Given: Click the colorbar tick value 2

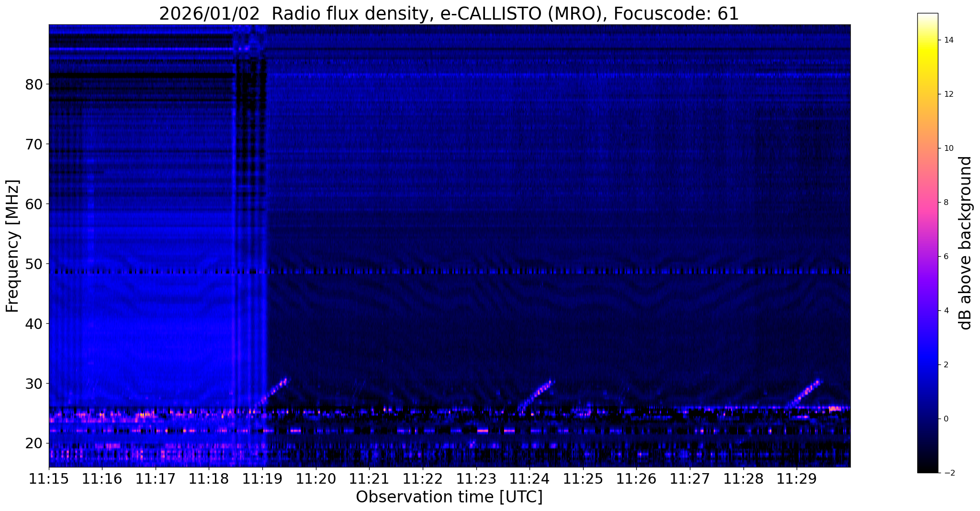Looking at the screenshot, I should point(945,365).
